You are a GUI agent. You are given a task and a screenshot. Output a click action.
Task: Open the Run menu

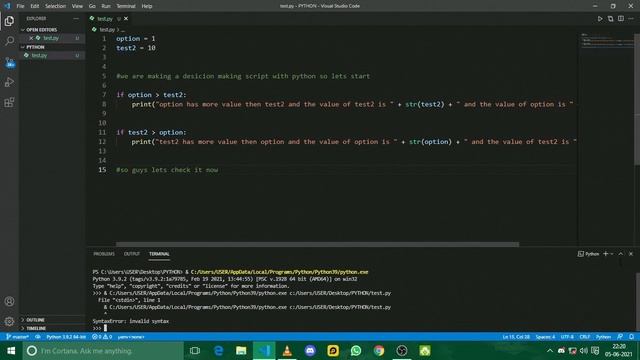click(x=106, y=6)
